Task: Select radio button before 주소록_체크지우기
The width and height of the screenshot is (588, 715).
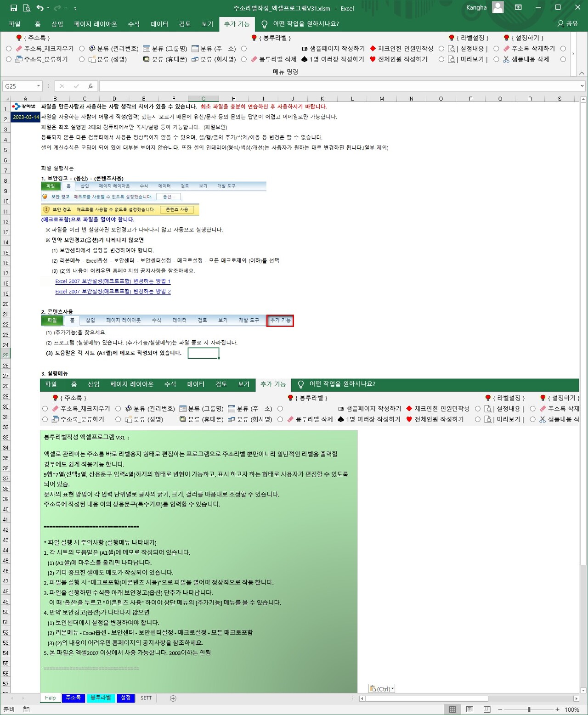Action: pyautogui.click(x=9, y=48)
